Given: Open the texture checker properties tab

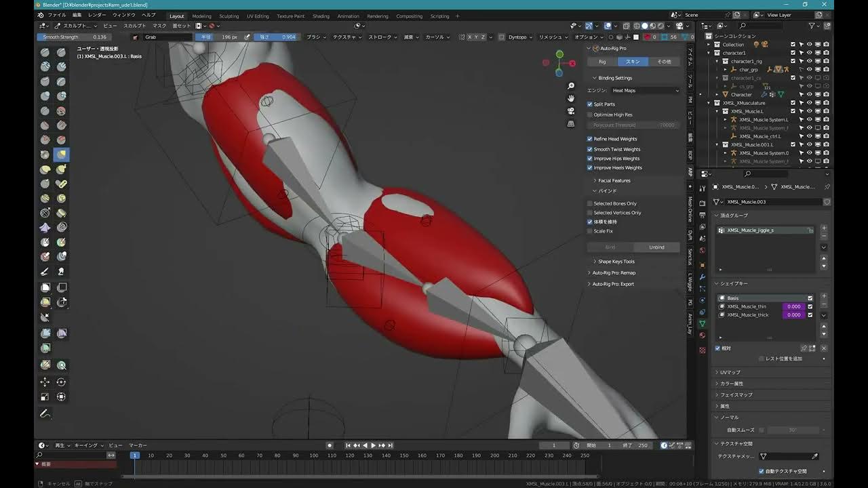Looking at the screenshot, I should click(x=702, y=350).
